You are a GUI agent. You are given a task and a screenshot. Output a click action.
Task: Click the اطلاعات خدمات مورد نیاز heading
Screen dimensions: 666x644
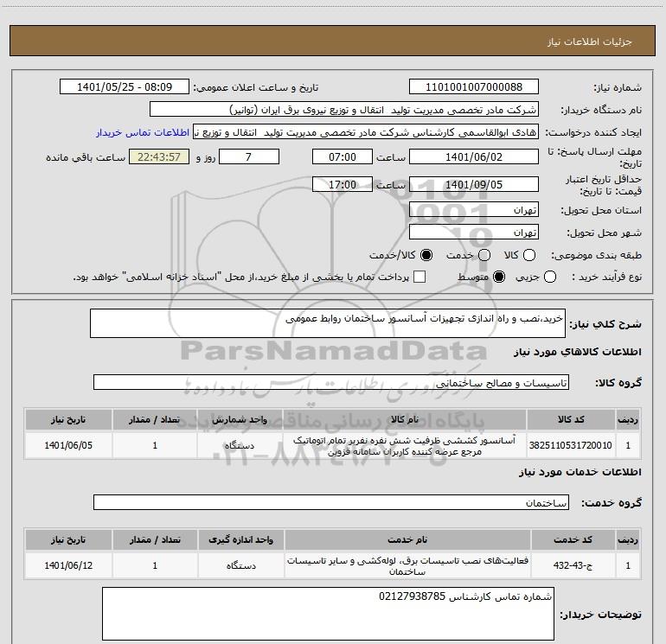click(580, 472)
